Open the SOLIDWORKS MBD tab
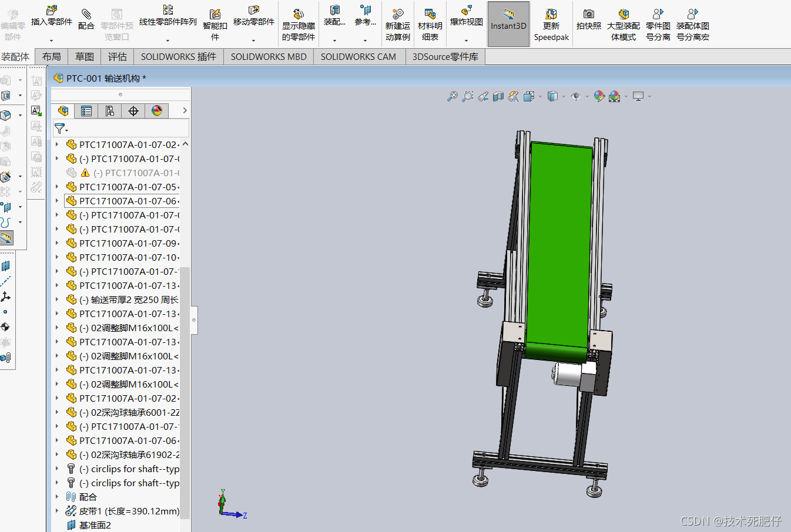The width and height of the screenshot is (791, 532). pos(269,57)
